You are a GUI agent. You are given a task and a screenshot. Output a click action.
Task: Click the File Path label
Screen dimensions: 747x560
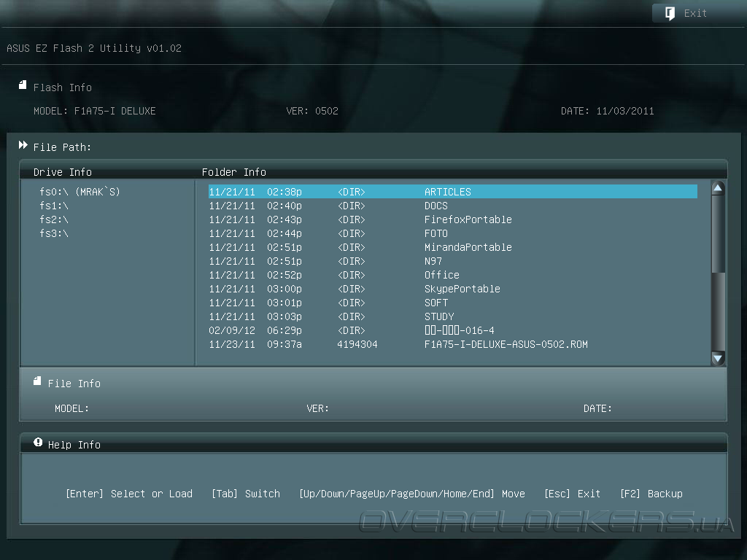coord(62,147)
